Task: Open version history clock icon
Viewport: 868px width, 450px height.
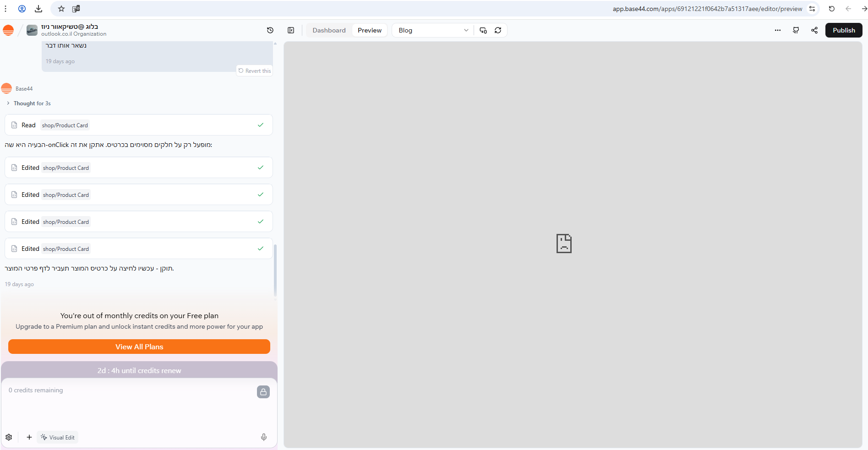Action: coord(270,30)
